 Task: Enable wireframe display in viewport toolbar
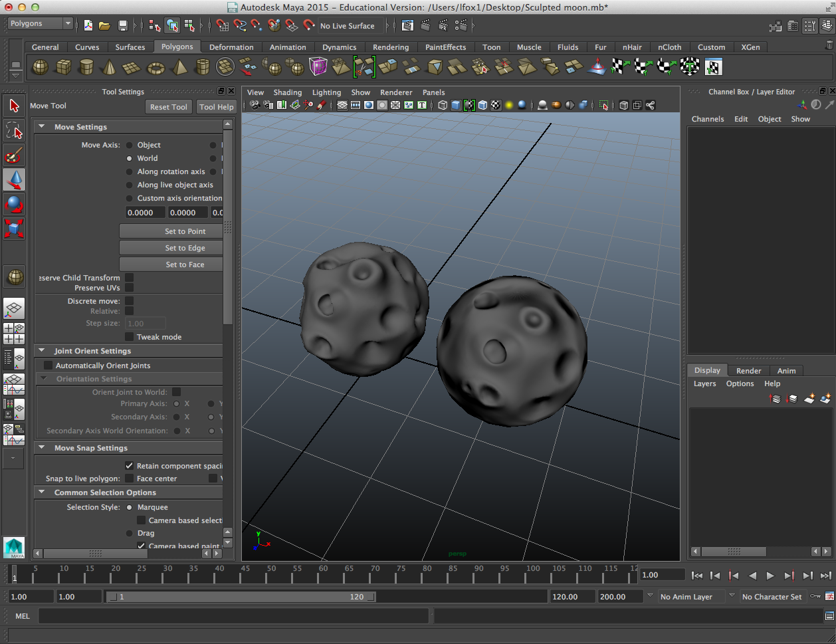pyautogui.click(x=443, y=105)
